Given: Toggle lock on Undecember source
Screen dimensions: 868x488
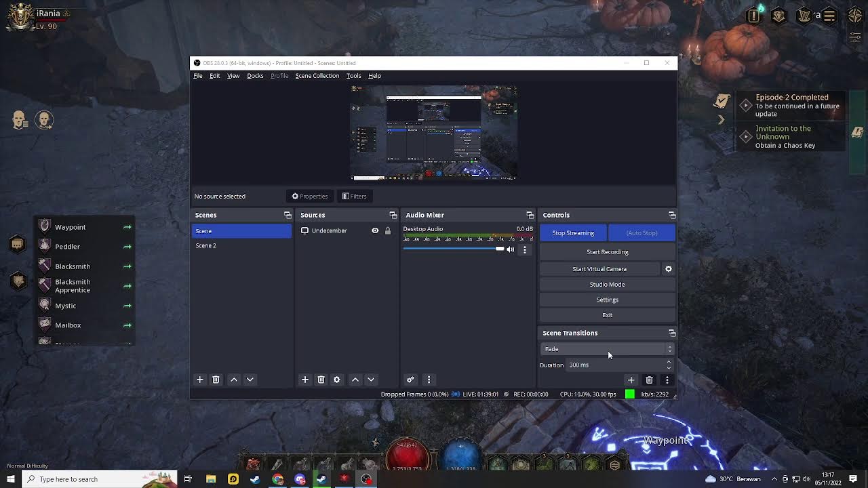Looking at the screenshot, I should coord(388,230).
